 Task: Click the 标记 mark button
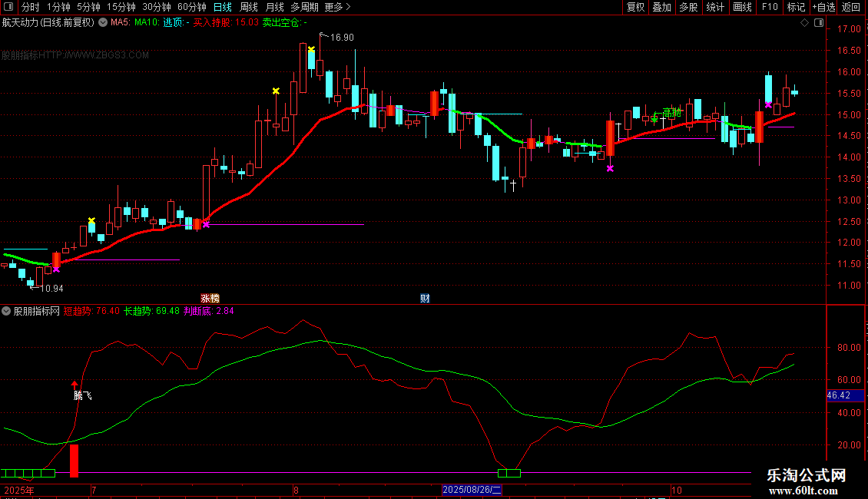coord(796,7)
